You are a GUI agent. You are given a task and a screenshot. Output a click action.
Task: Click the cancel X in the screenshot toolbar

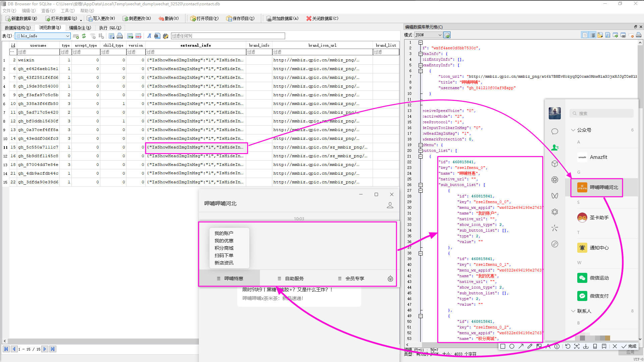click(x=615, y=346)
